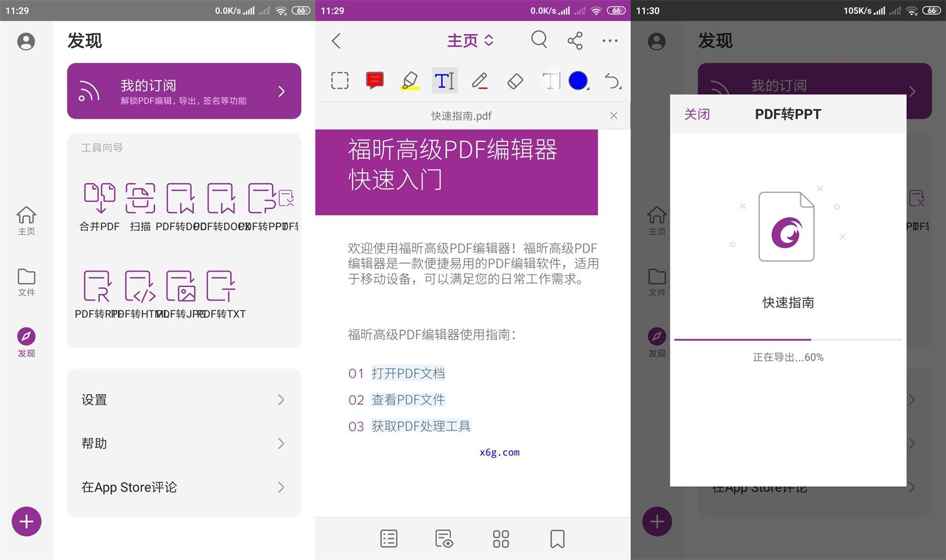Toggle bookmark on the current page
Screen dimensions: 946x560
coord(557,539)
